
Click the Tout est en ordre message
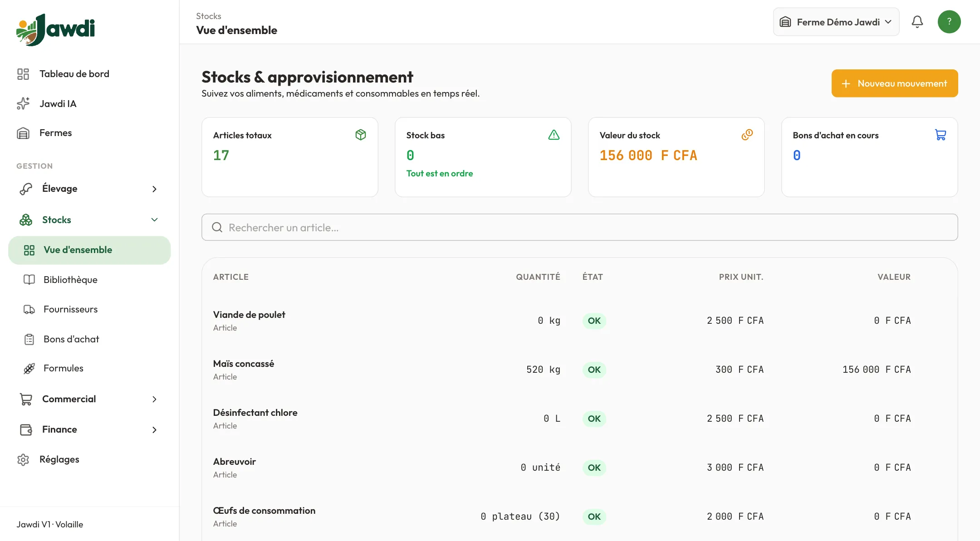click(x=440, y=173)
